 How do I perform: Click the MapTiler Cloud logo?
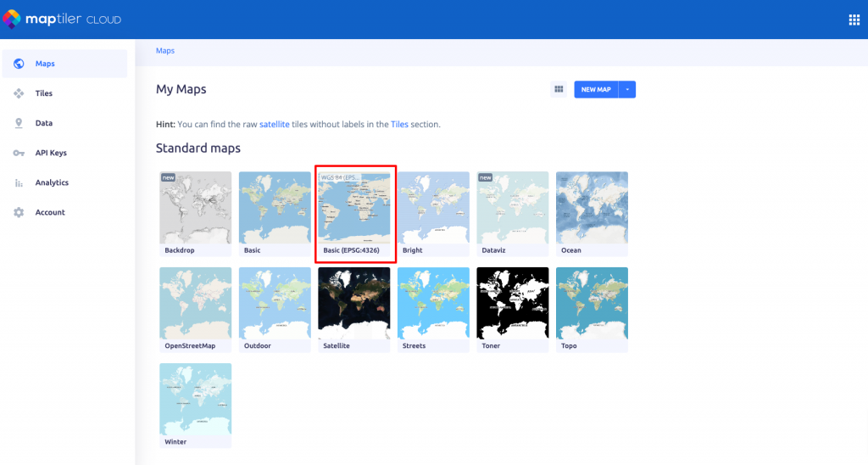click(x=61, y=20)
